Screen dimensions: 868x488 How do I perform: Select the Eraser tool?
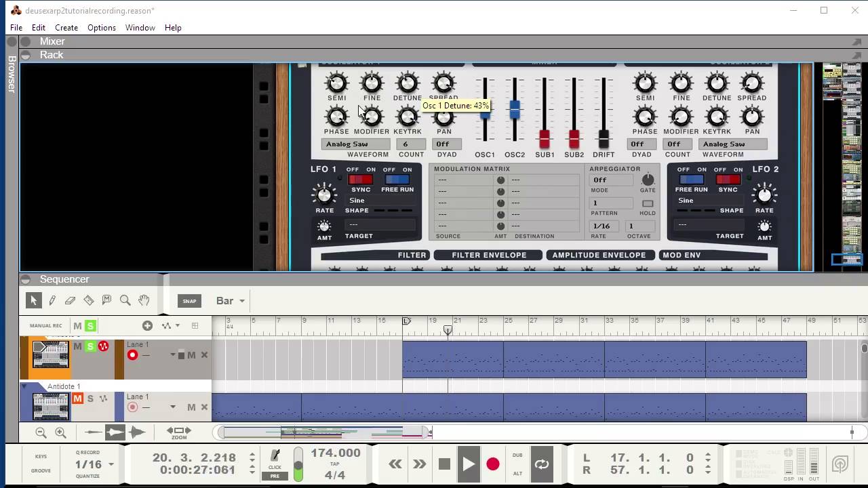[x=70, y=300]
